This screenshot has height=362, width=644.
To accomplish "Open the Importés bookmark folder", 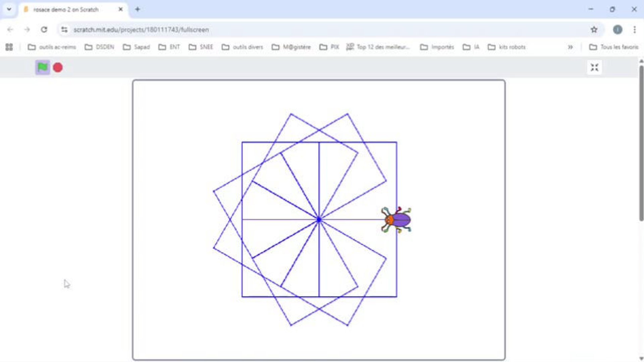I will [437, 47].
